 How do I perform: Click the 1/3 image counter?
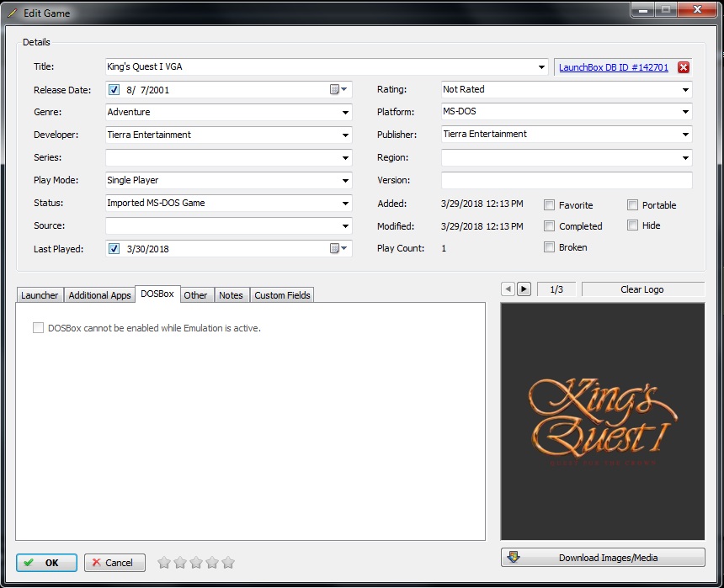point(556,289)
